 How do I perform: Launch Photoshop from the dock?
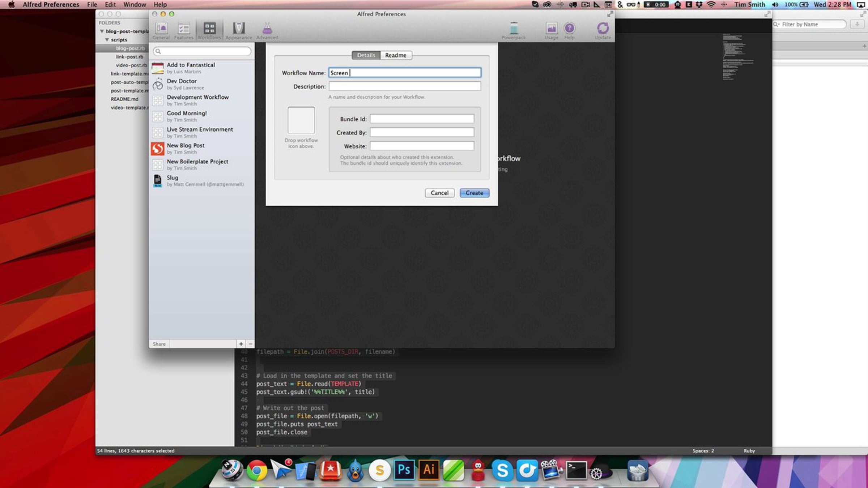point(404,470)
